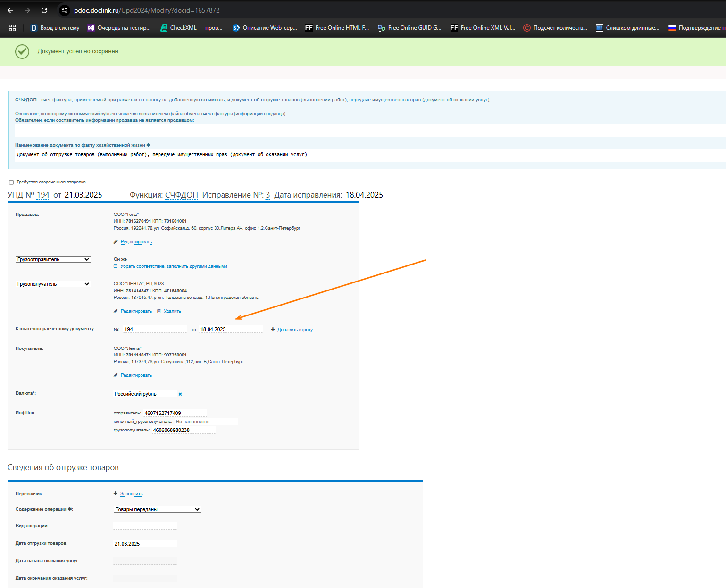The height and width of the screenshot is (588, 726).
Task: Click the browser forward arrow
Action: (x=27, y=10)
